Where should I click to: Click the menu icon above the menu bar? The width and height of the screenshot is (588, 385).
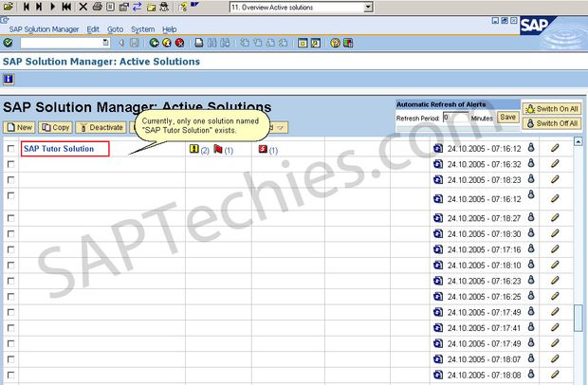pos(4,20)
